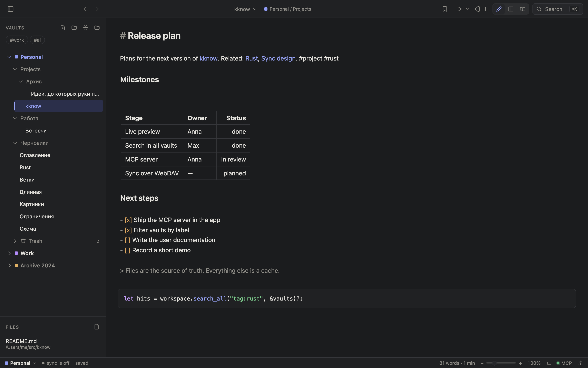Zoom out with the minus icon
Screen dimensions: 588x368
tap(482, 363)
